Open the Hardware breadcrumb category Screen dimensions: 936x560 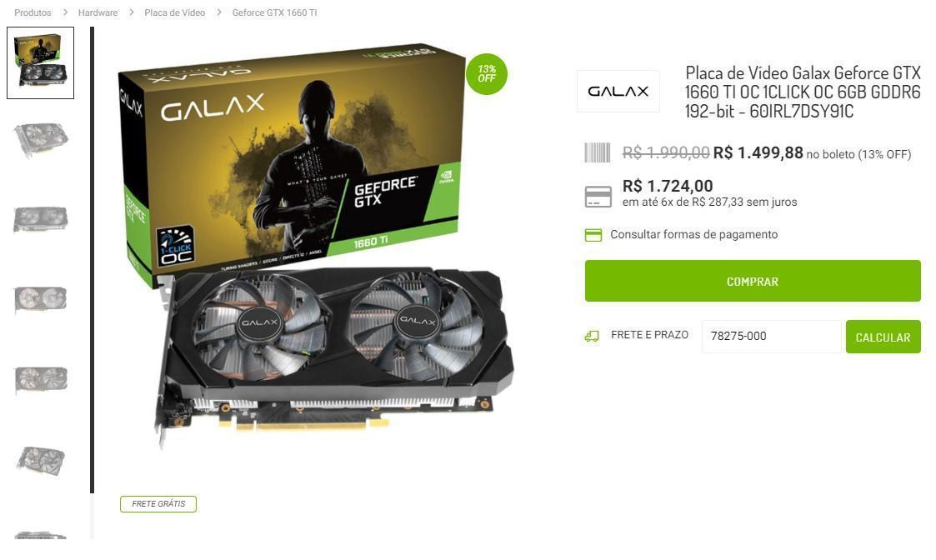point(98,12)
